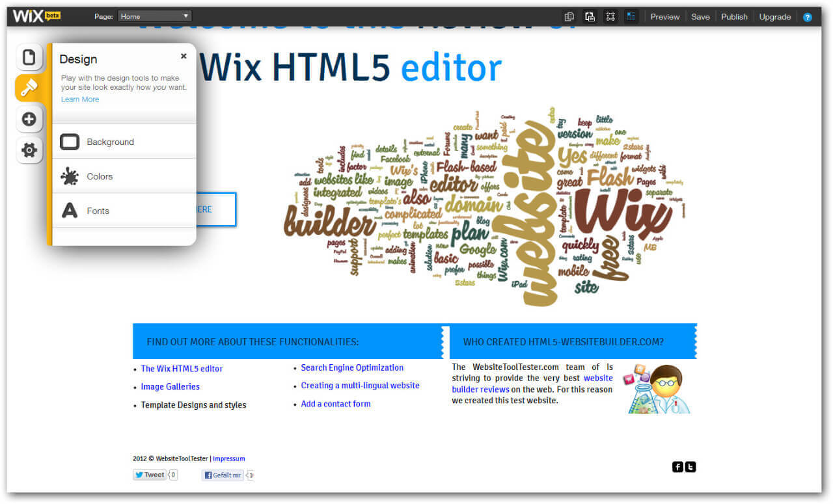Click the Fonts letter A icon
Viewport: 833px width, 504px height.
coord(70,211)
